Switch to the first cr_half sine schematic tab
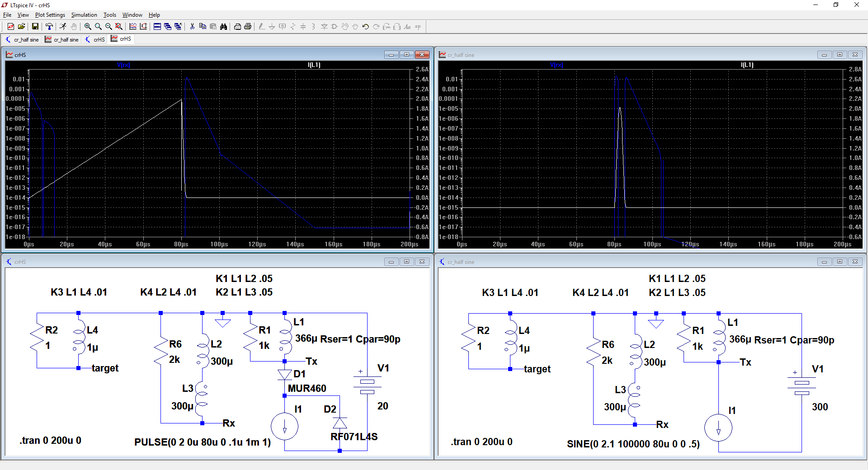The width and height of the screenshot is (868, 470). pyautogui.click(x=22, y=40)
